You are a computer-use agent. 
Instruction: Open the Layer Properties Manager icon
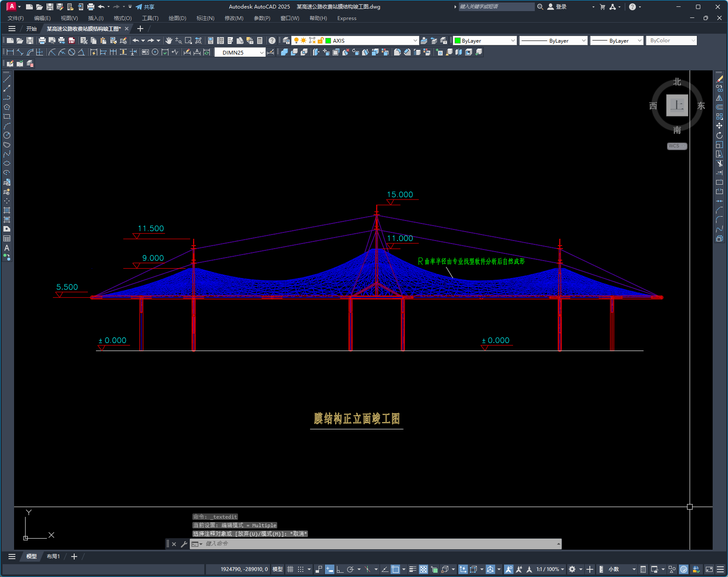click(x=286, y=41)
